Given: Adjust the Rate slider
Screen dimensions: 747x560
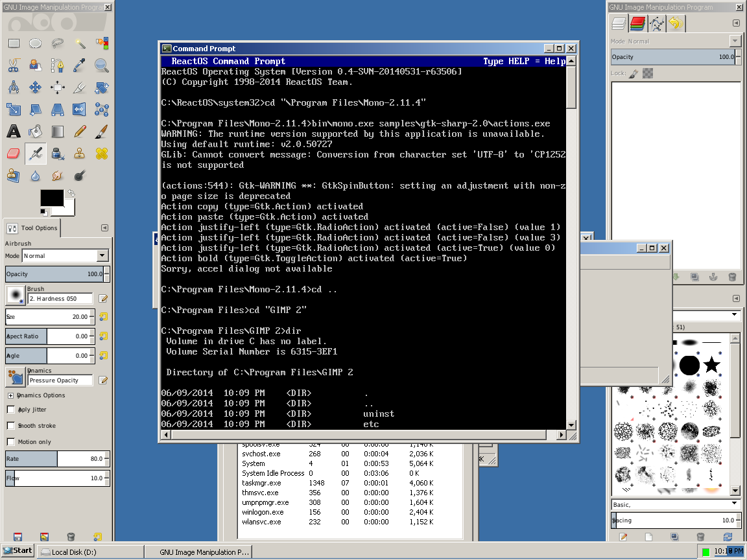Looking at the screenshot, I should (x=54, y=459).
